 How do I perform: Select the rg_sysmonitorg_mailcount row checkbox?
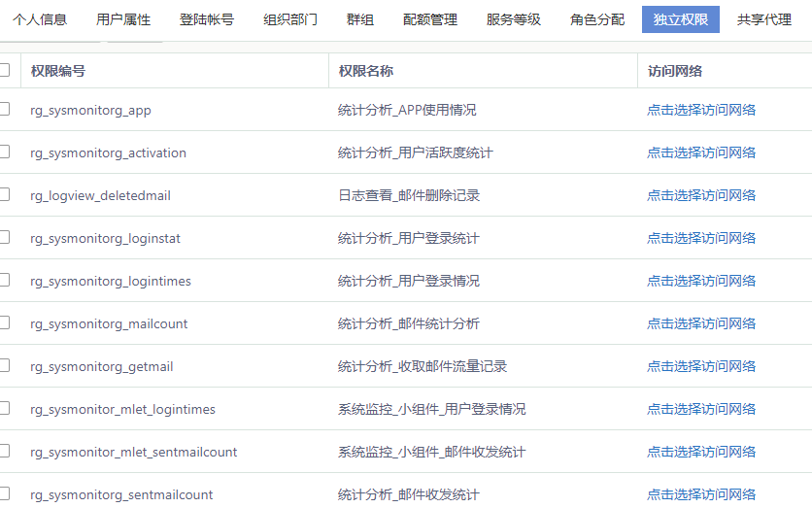[5, 322]
